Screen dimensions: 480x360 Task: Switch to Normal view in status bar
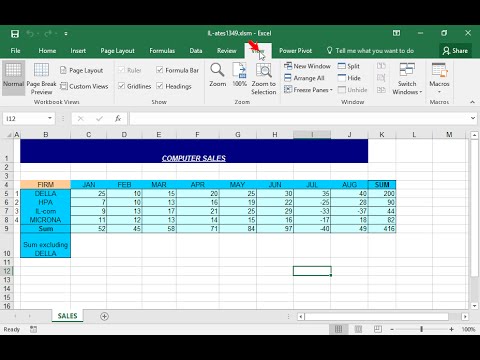point(338,329)
